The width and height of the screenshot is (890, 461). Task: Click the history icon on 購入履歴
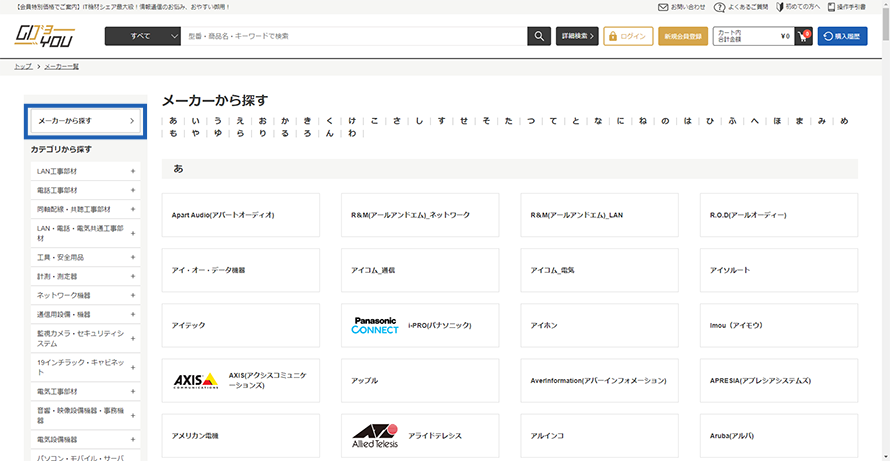click(x=828, y=36)
